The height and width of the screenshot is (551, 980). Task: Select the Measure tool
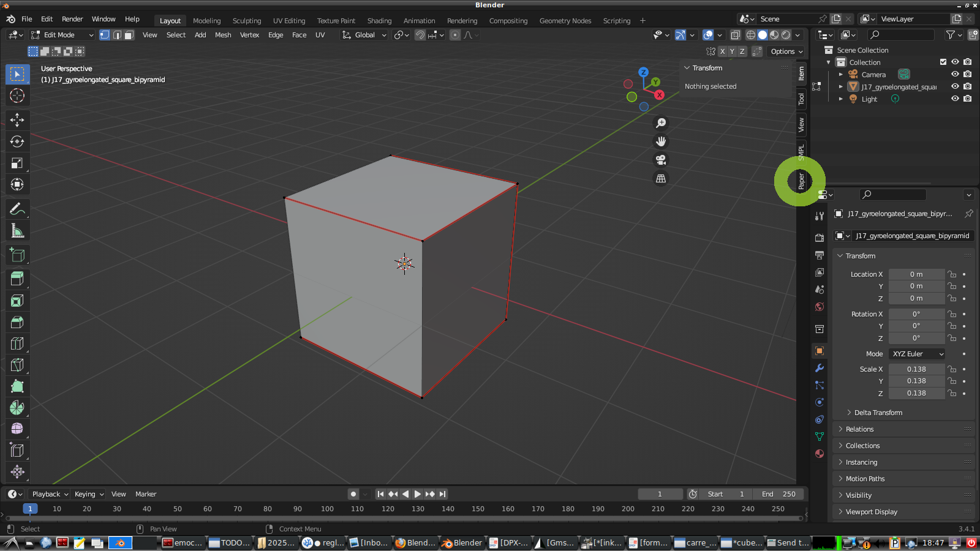[x=18, y=230]
